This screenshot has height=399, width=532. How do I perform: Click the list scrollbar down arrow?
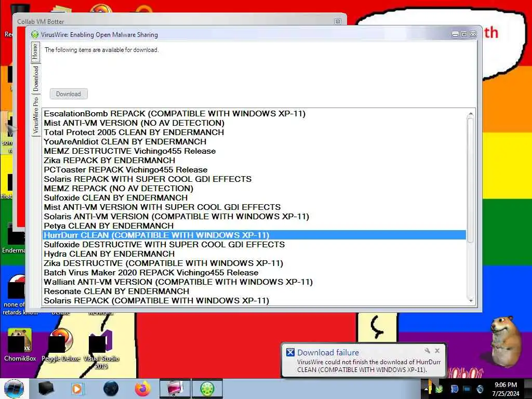pyautogui.click(x=471, y=301)
